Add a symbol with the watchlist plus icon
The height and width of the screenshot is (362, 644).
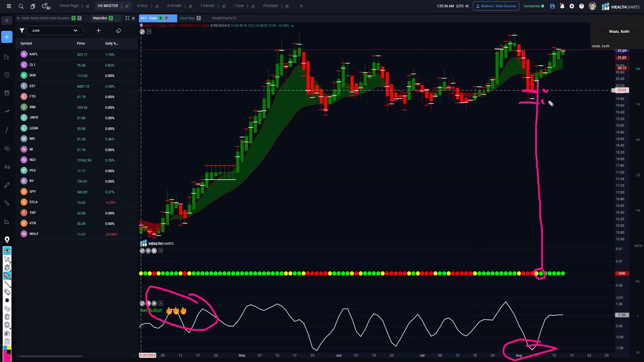coord(99,31)
